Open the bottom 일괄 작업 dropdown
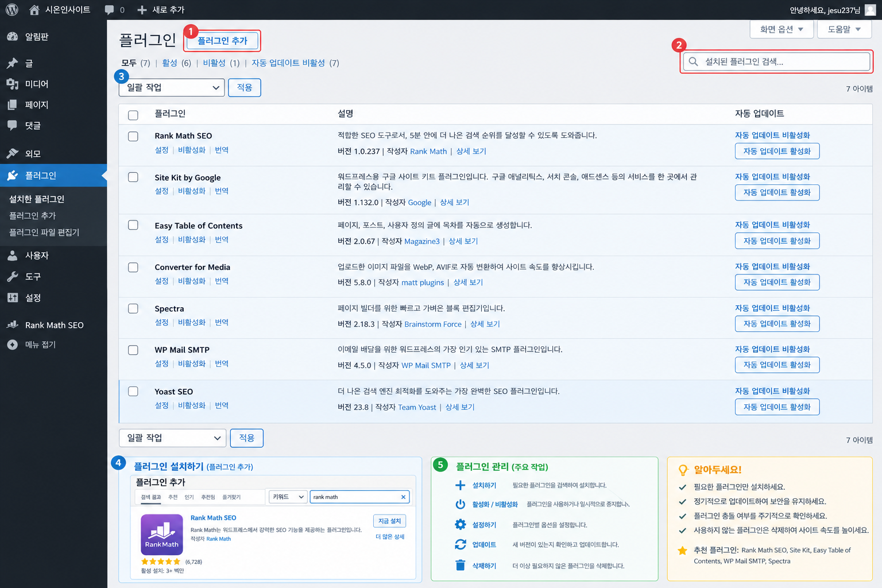This screenshot has height=588, width=882. pos(172,438)
